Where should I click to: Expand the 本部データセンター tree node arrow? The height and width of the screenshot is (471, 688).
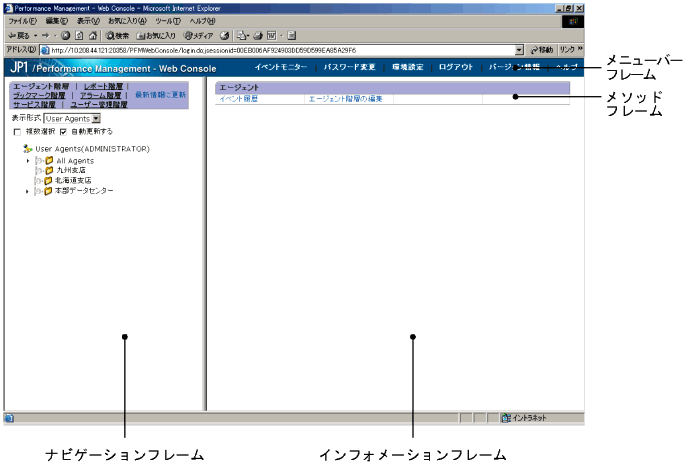pos(27,191)
